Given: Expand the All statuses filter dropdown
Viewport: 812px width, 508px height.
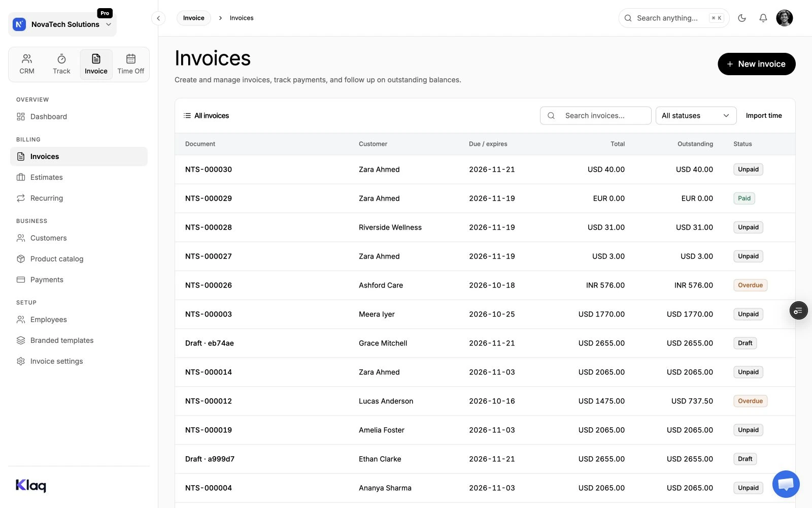Looking at the screenshot, I should click(696, 116).
